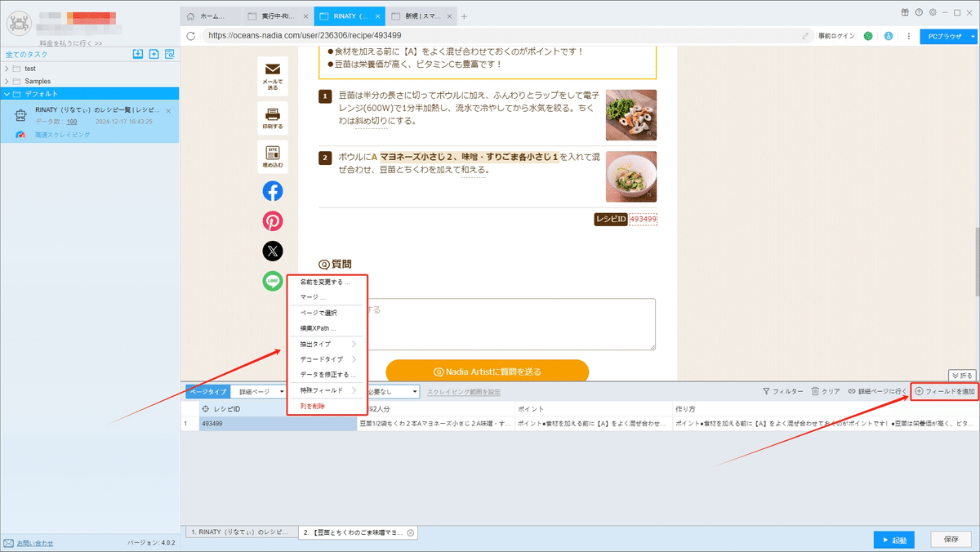Click the 保存 save button

tap(951, 540)
